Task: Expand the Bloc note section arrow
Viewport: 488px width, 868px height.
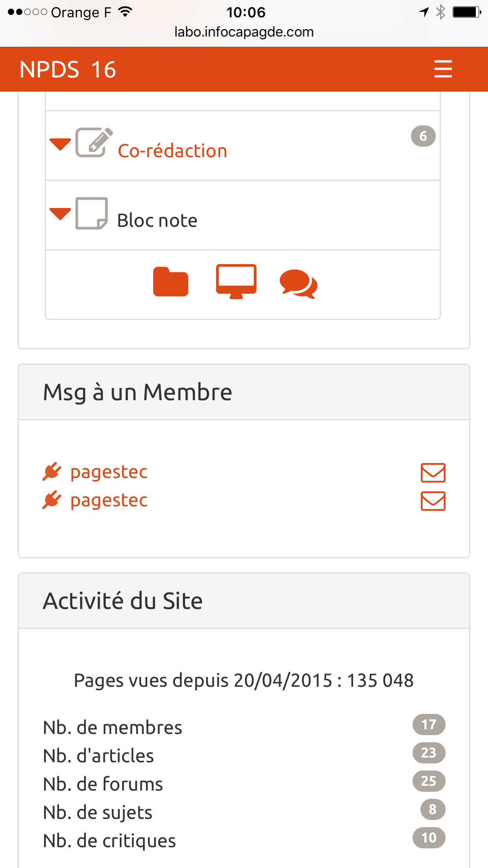Action: tap(60, 213)
